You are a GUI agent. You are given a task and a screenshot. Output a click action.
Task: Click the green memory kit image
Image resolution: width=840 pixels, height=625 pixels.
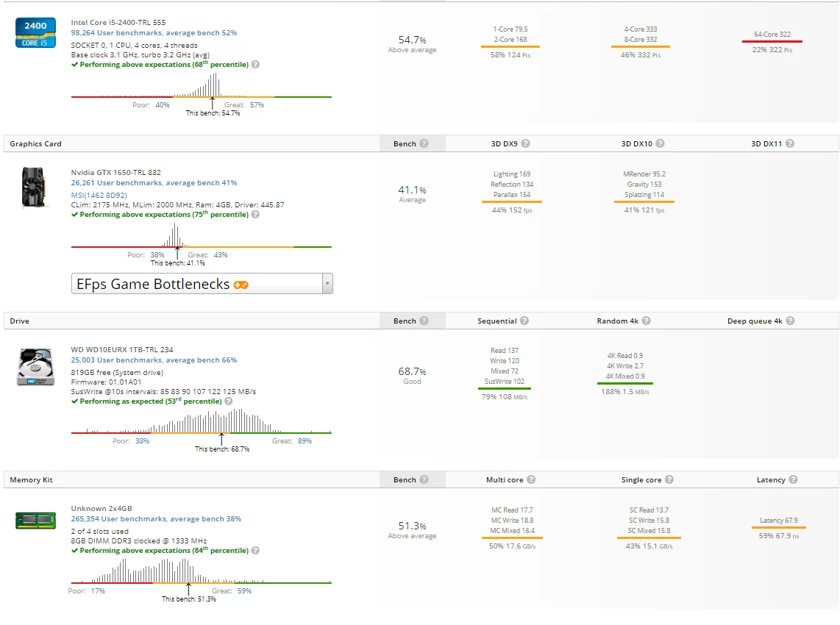coord(35,521)
